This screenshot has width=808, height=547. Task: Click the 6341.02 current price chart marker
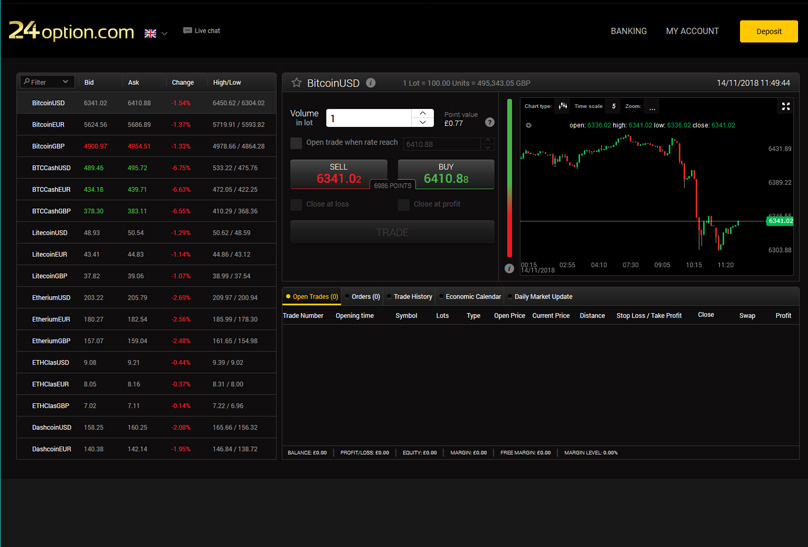780,221
